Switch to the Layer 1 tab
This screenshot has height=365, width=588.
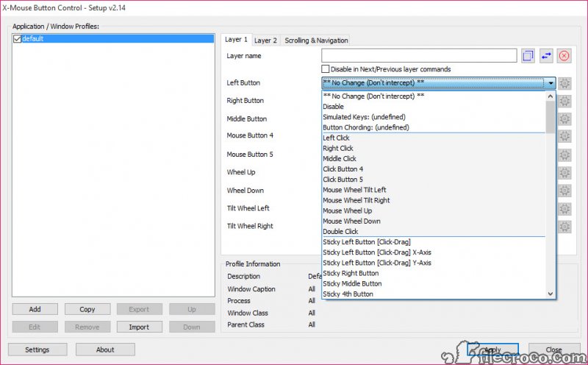[x=236, y=40]
